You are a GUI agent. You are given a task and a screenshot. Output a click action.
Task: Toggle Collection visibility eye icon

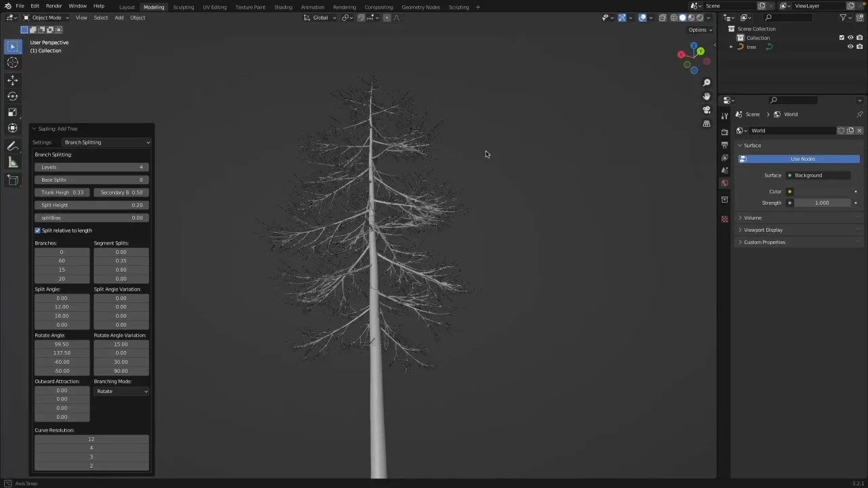pyautogui.click(x=850, y=38)
